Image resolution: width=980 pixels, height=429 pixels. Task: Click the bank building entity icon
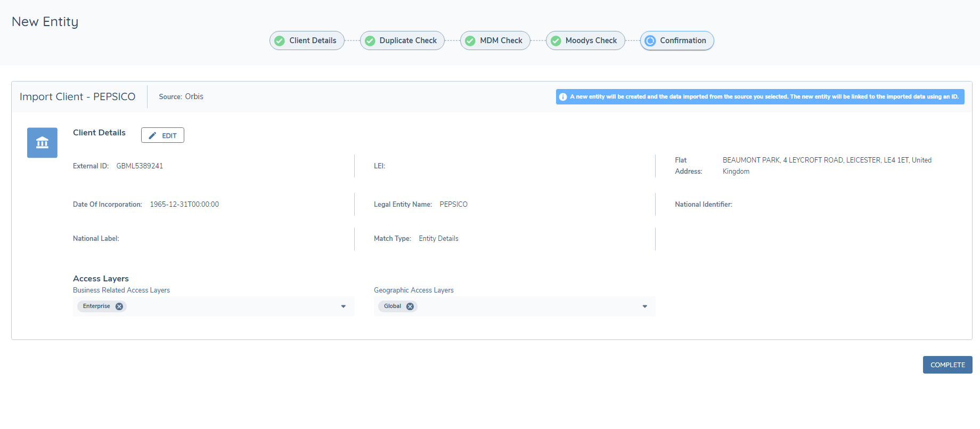pos(42,143)
